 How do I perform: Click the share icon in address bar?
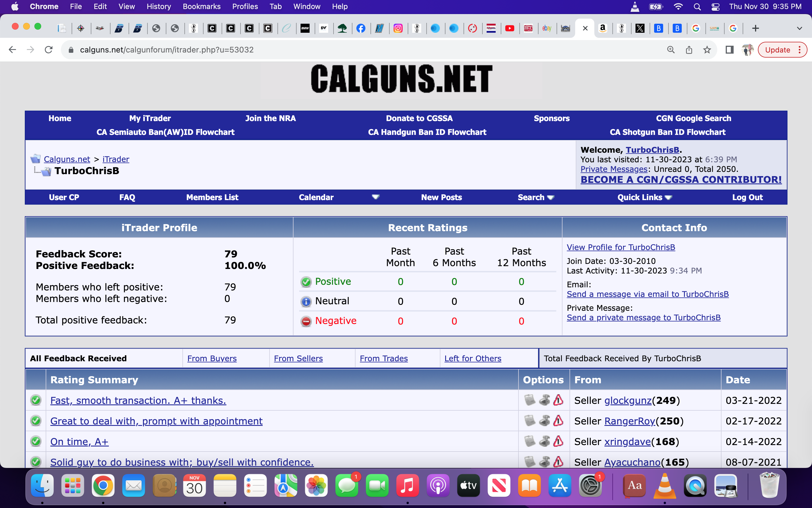[689, 50]
